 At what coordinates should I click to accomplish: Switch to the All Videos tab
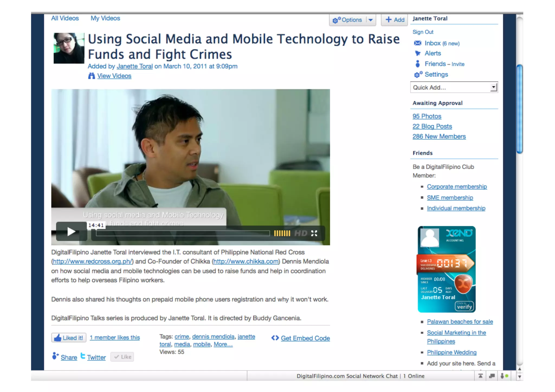tap(65, 18)
